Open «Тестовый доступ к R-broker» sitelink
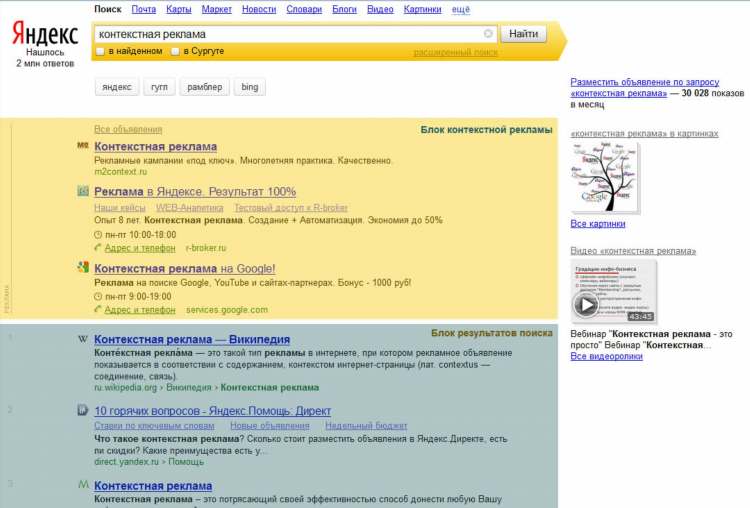Image resolution: width=750 pixels, height=508 pixels. pyautogui.click(x=291, y=208)
